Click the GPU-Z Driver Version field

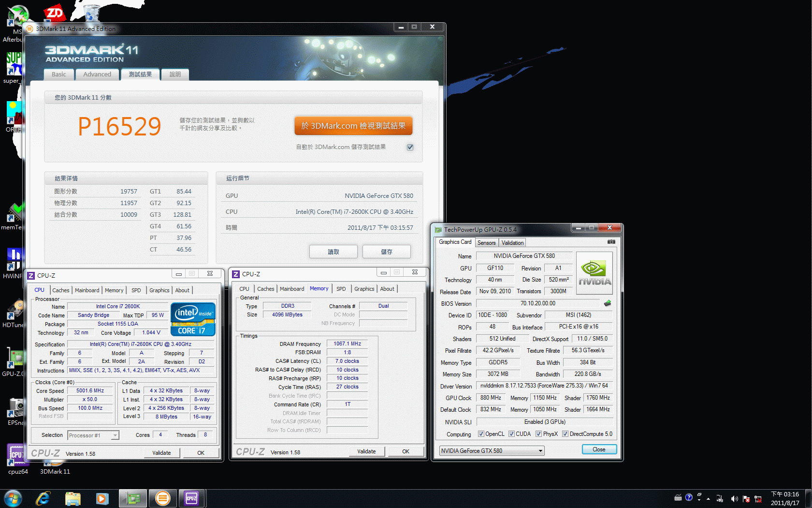click(544, 386)
